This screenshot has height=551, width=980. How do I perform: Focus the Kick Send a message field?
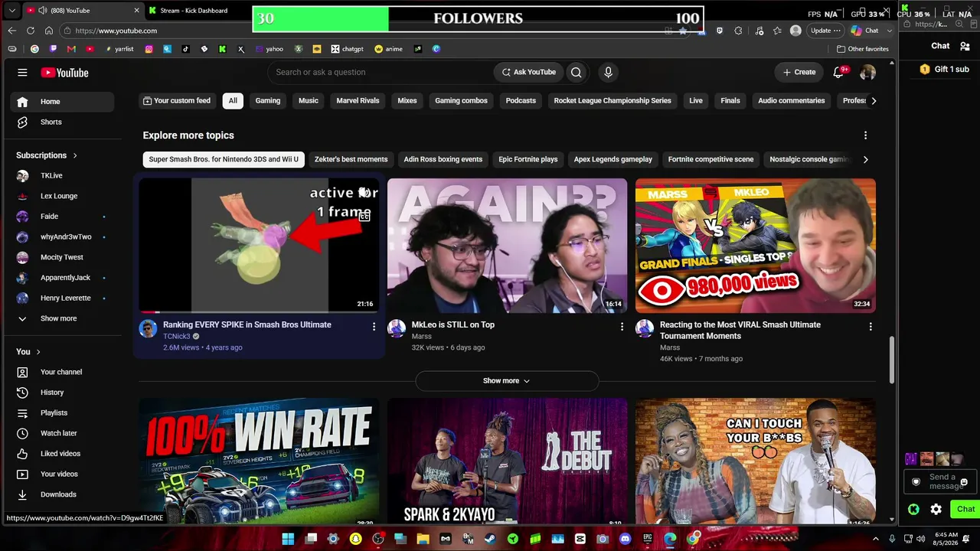tap(939, 481)
